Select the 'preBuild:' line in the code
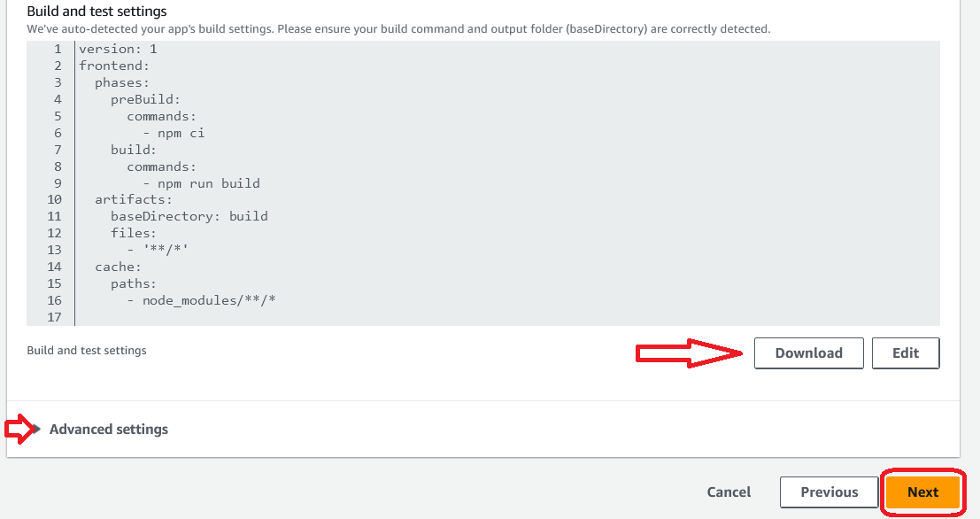Screen dimensions: 980x519 [x=145, y=99]
